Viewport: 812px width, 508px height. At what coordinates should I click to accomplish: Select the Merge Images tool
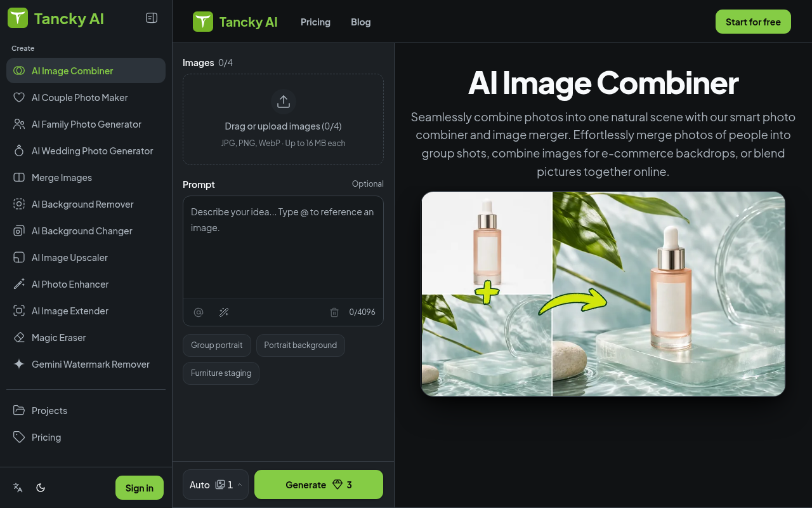click(x=86, y=177)
